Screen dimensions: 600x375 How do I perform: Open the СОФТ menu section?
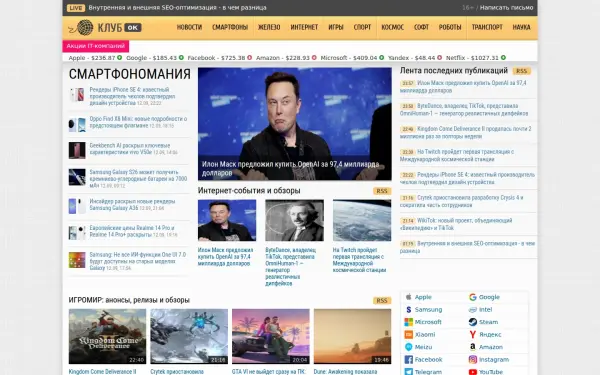click(421, 28)
